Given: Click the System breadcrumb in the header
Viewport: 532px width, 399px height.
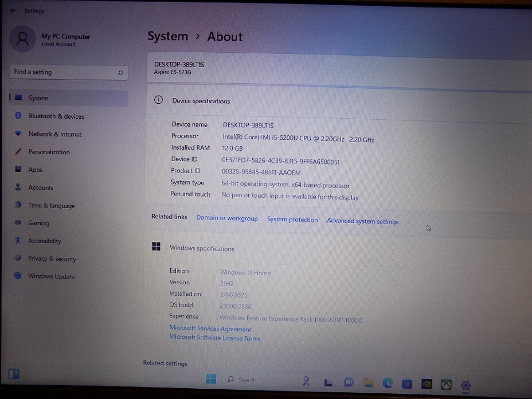Looking at the screenshot, I should (x=167, y=36).
